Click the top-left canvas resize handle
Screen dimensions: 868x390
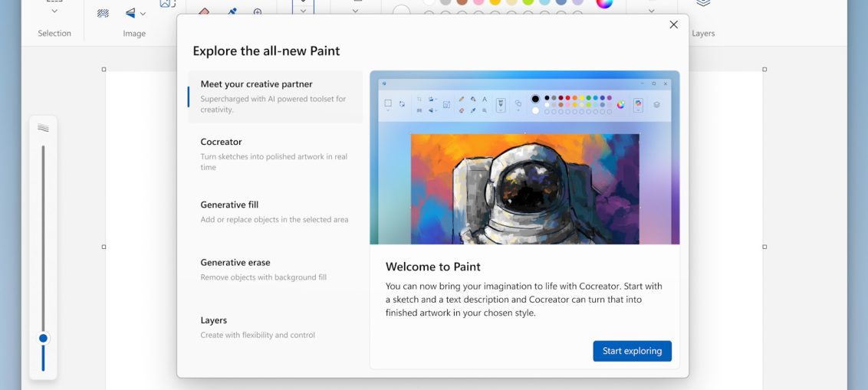tap(104, 69)
